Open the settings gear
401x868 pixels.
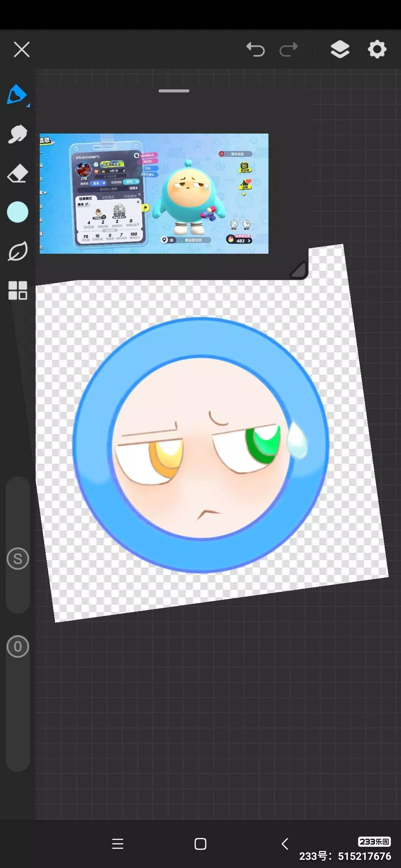click(377, 49)
